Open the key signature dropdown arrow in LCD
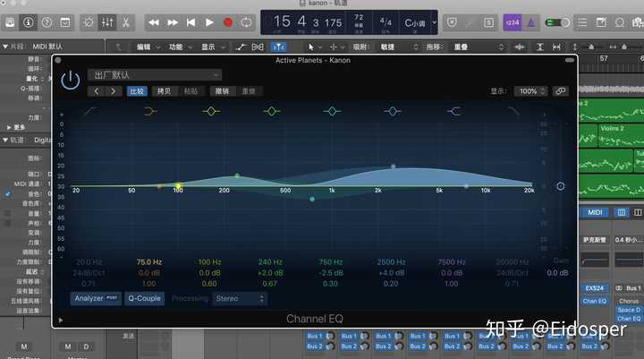Image resolution: width=644 pixels, height=359 pixels. coord(434,22)
